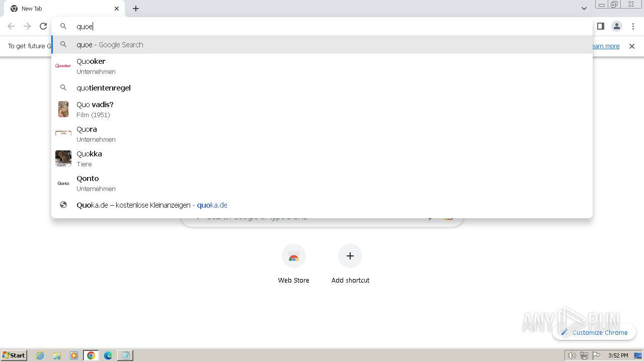Close the New Tab tab
644x362 pixels.
click(x=117, y=9)
